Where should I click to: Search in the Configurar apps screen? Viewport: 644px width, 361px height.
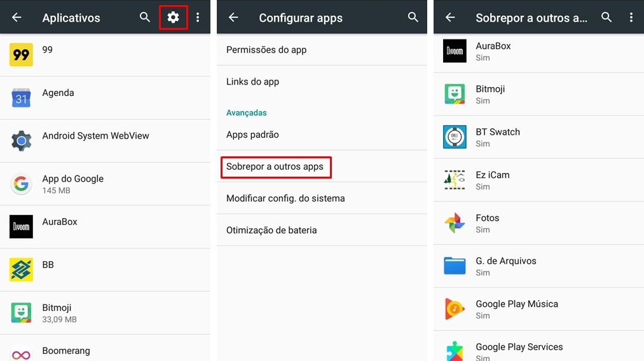pos(413,17)
